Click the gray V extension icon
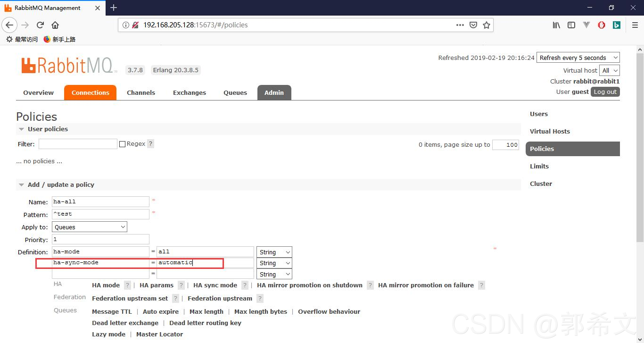 click(586, 25)
